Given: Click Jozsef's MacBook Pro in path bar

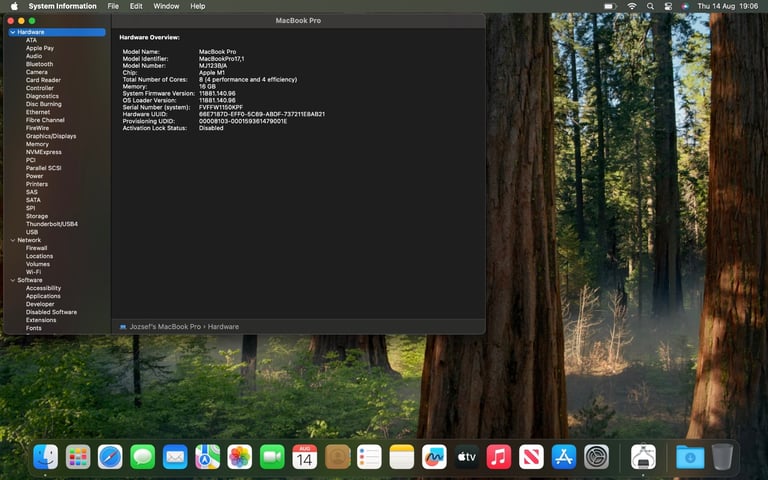Looking at the screenshot, I should point(165,327).
